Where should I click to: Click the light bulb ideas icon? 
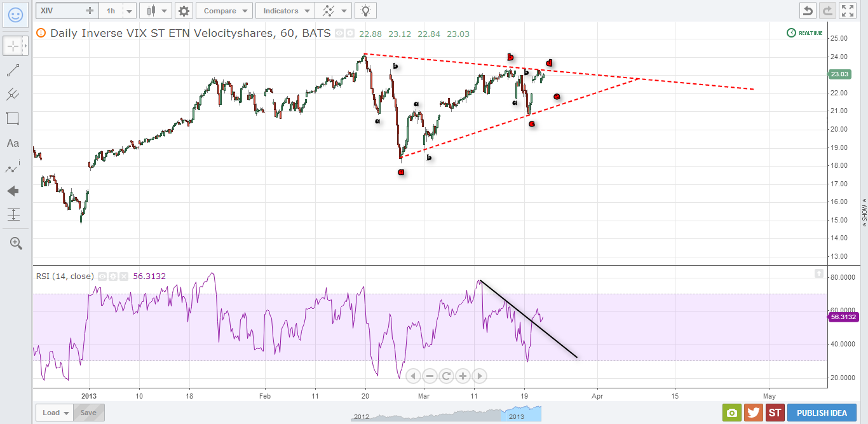[x=365, y=11]
